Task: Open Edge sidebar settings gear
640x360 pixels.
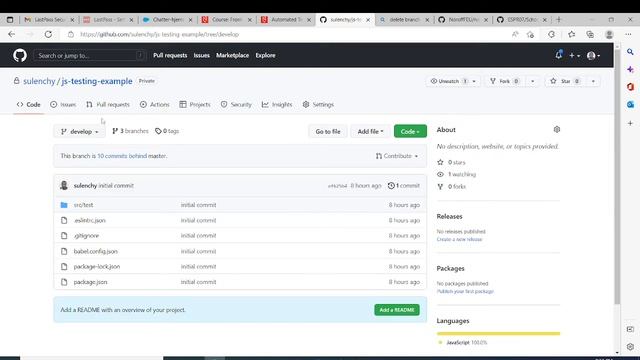Action: 630,347
